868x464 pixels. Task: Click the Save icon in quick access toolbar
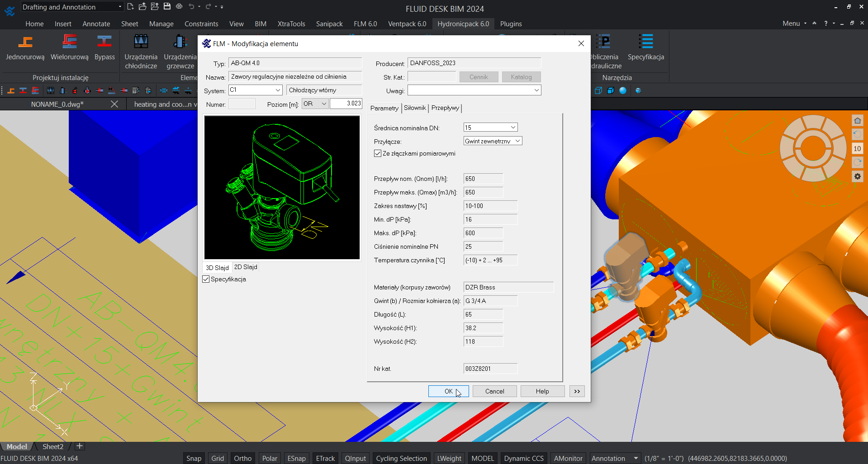coord(167,6)
